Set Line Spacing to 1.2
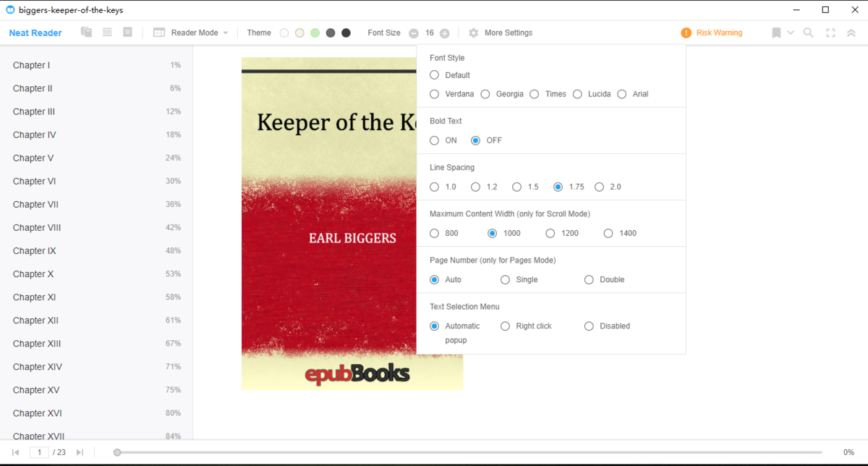Viewport: 868px width, 466px height. point(476,187)
